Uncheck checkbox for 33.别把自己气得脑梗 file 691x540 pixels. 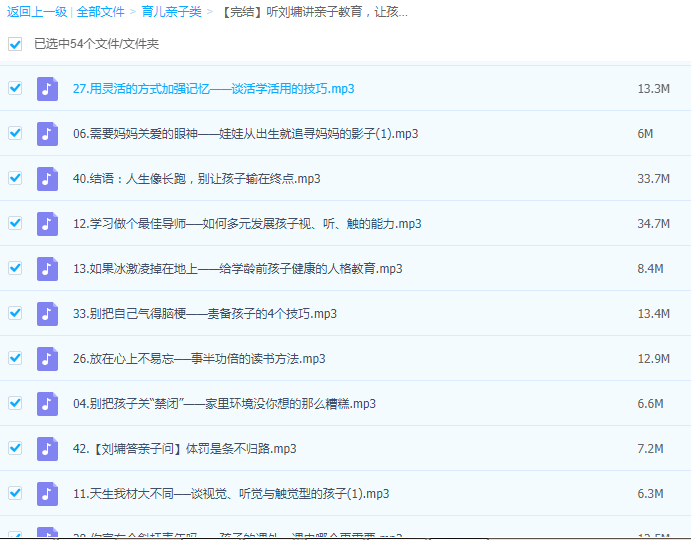coord(15,313)
